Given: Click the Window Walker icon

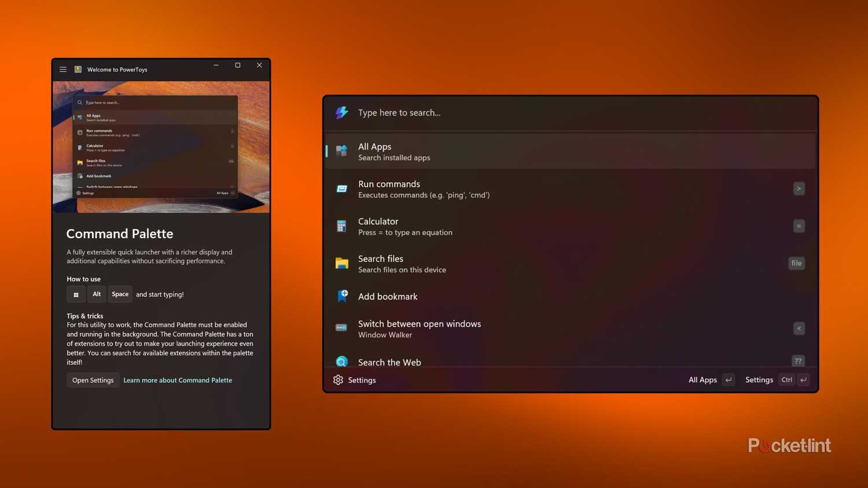Looking at the screenshot, I should click(x=342, y=328).
